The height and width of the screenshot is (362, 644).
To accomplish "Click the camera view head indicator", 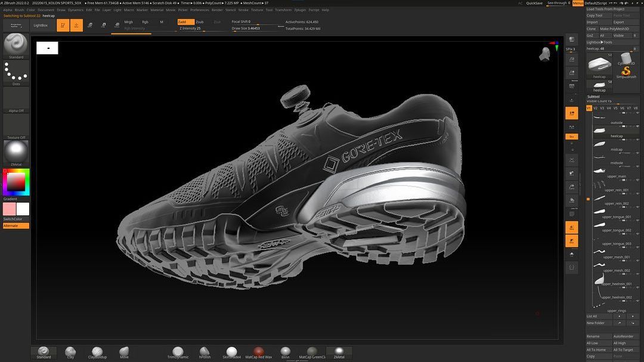I will [x=544, y=54].
